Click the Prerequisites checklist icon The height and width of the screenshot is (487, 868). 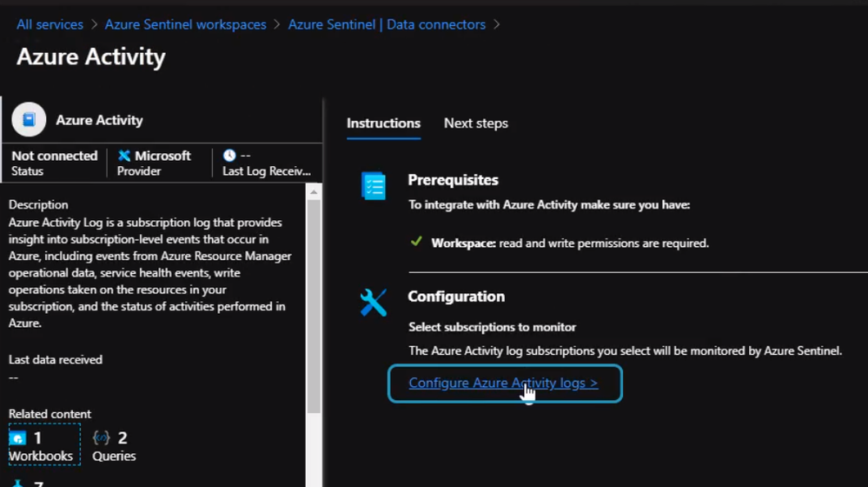pyautogui.click(x=374, y=185)
